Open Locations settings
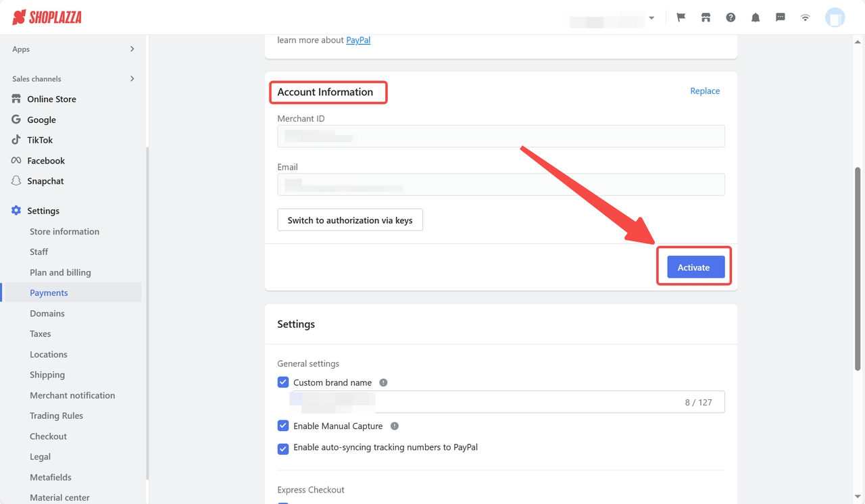Screen dimensions: 865x504 pyautogui.click(x=49, y=355)
